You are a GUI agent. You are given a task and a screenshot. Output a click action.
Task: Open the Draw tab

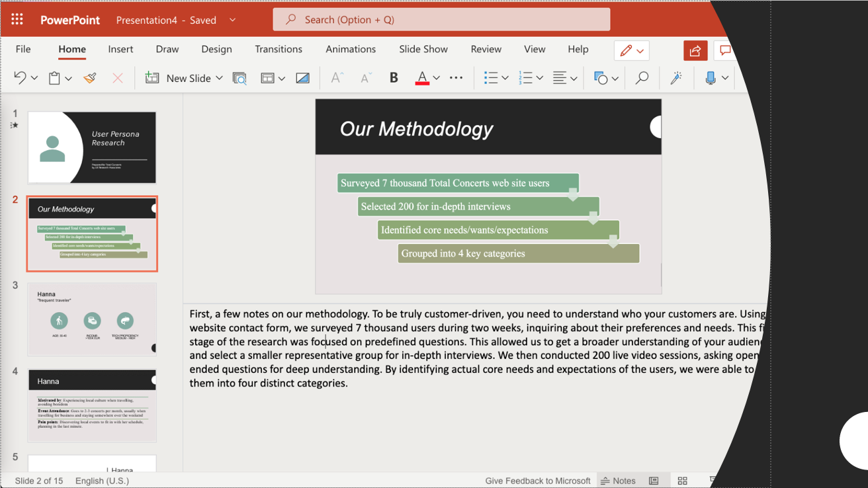click(x=167, y=49)
